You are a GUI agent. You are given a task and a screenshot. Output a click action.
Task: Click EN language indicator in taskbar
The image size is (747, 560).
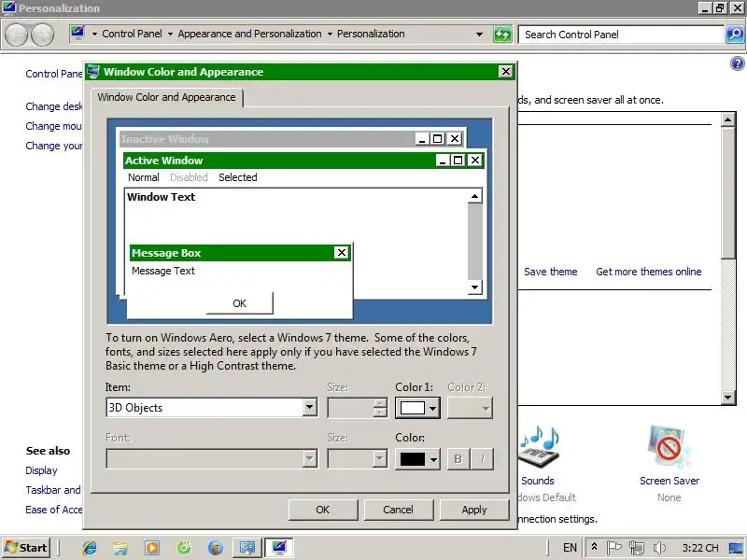570,548
